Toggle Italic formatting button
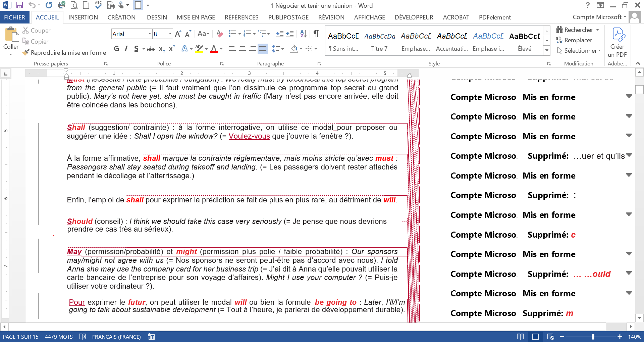The width and height of the screenshot is (644, 342). pos(126,49)
